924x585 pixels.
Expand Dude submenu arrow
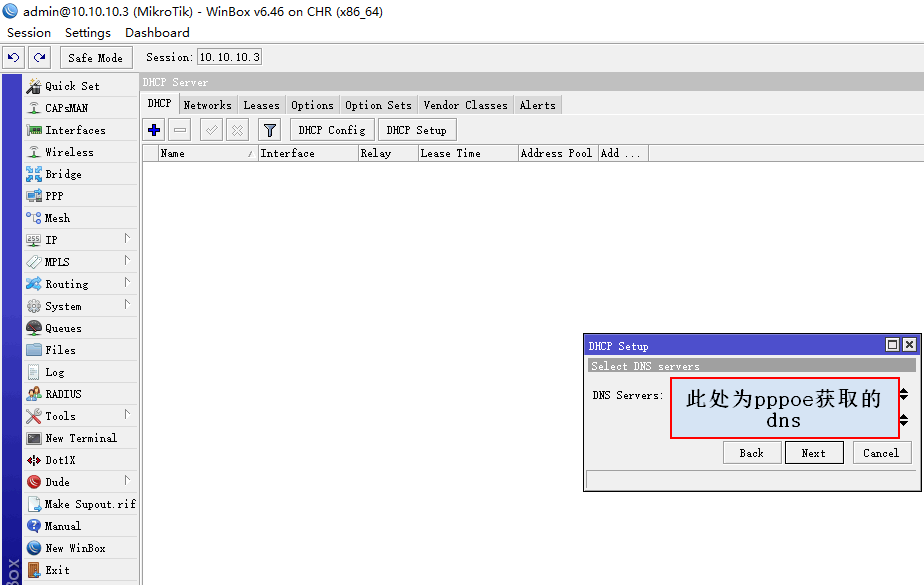[x=127, y=481]
